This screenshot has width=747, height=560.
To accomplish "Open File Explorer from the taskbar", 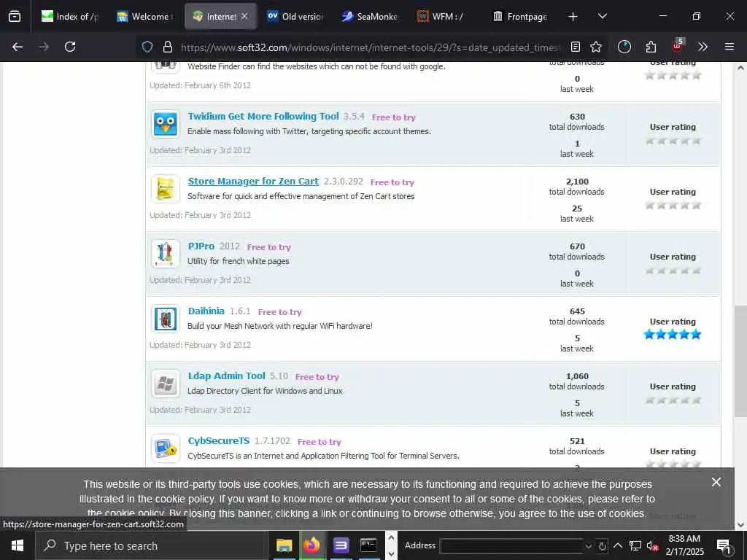I will pyautogui.click(x=285, y=545).
